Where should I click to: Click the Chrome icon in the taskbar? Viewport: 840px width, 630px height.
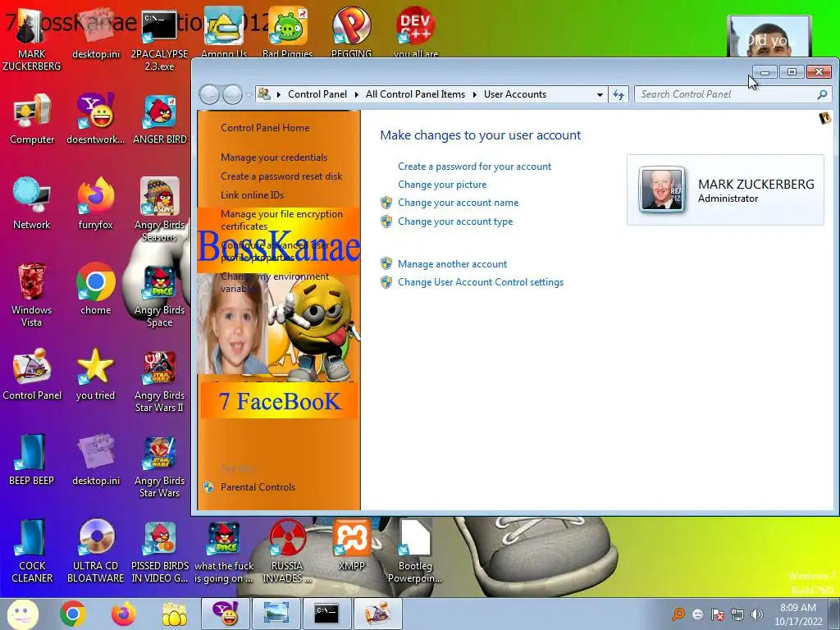tap(73, 614)
